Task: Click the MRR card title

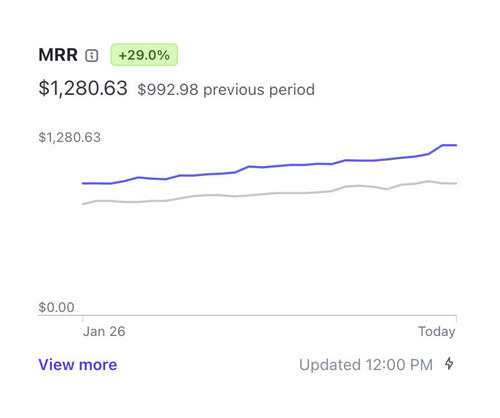Action: click(x=58, y=55)
